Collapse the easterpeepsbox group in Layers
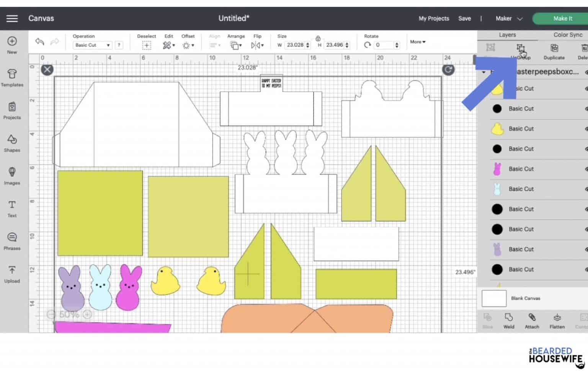The width and height of the screenshot is (588, 374). (483, 72)
